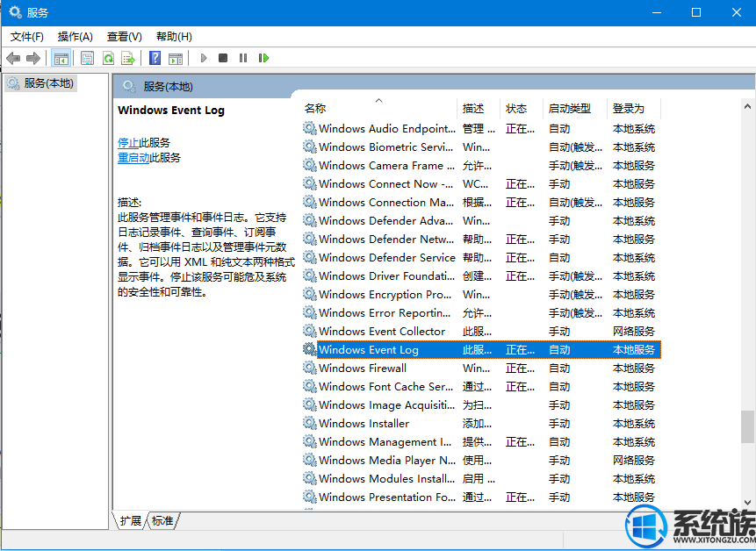Click the Refresh toolbar icon
Screen dimensions: 756x551
[109, 58]
